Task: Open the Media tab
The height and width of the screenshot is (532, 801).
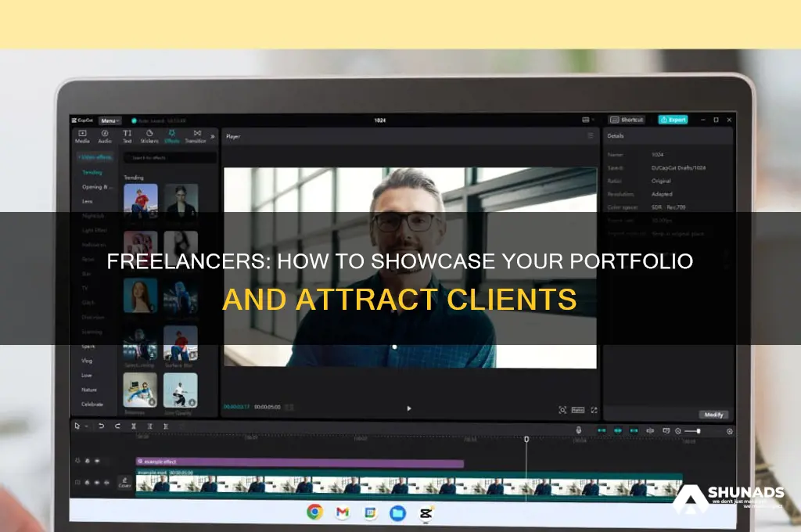Action: 82,136
